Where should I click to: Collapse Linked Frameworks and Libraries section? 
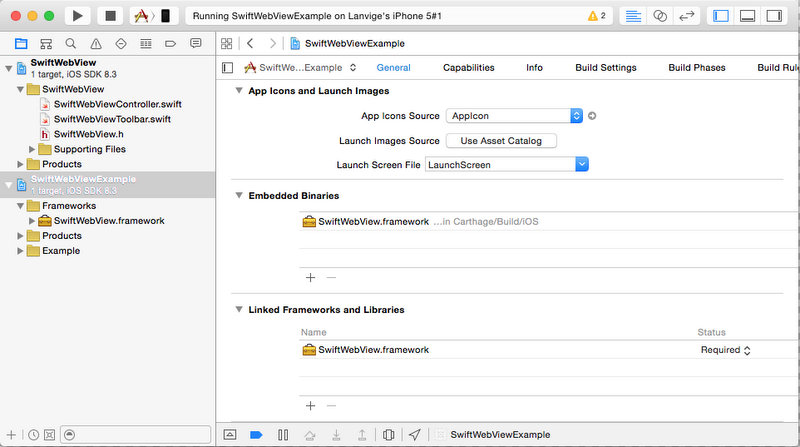point(238,309)
